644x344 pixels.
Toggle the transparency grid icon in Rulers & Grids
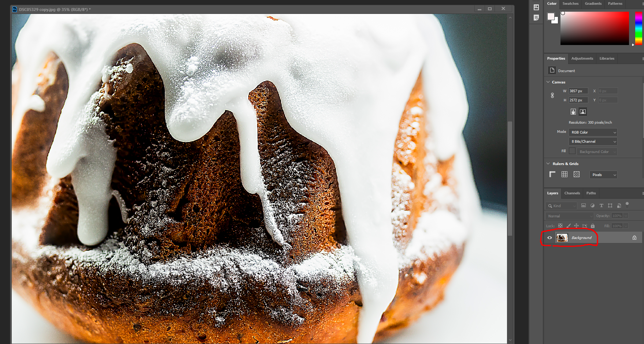(x=577, y=174)
